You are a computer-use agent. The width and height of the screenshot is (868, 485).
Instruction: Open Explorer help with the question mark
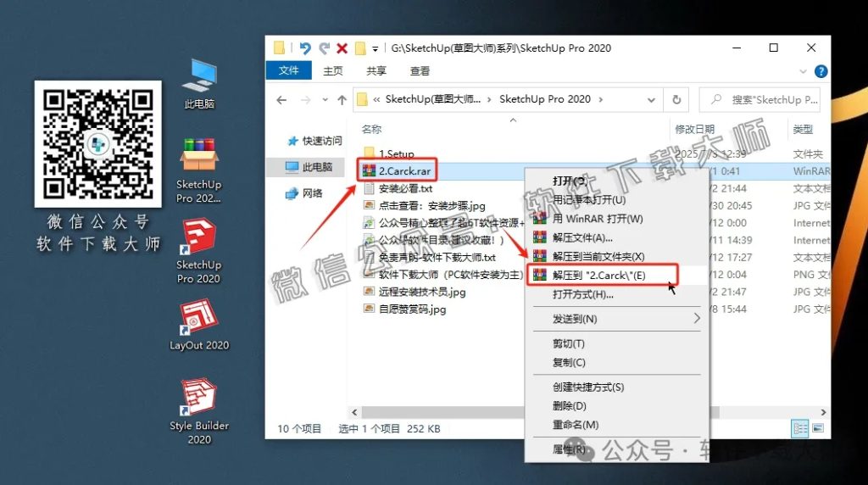pos(821,71)
